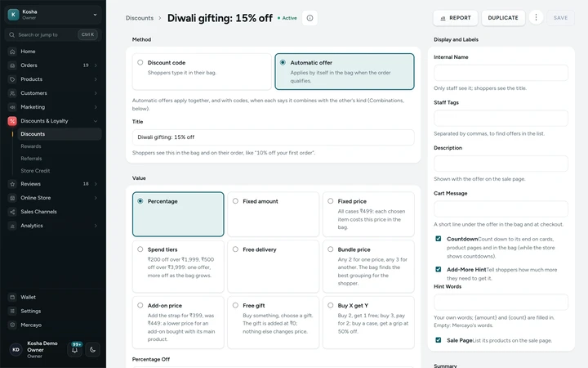
Task: Choose the Fixed amount value type
Action: (x=273, y=214)
